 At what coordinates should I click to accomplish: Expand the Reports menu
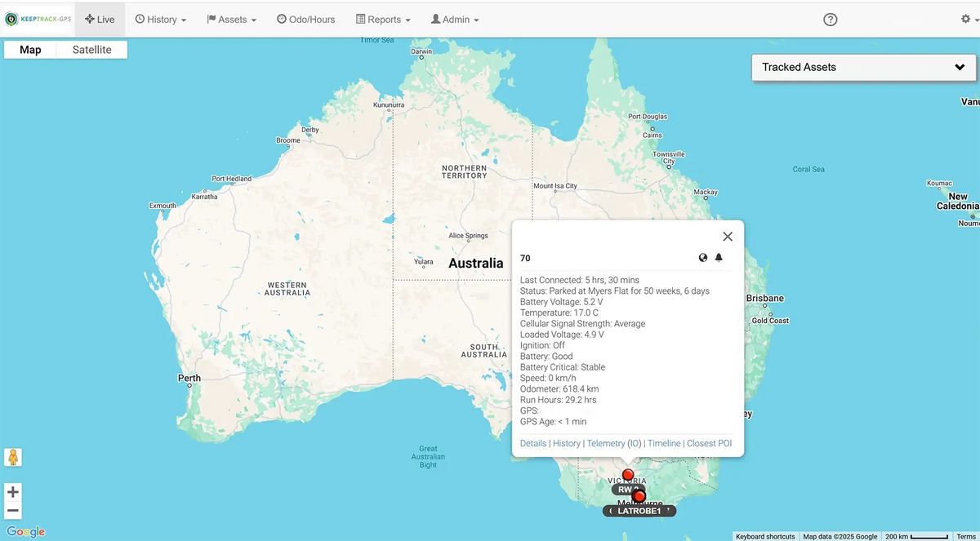point(383,19)
